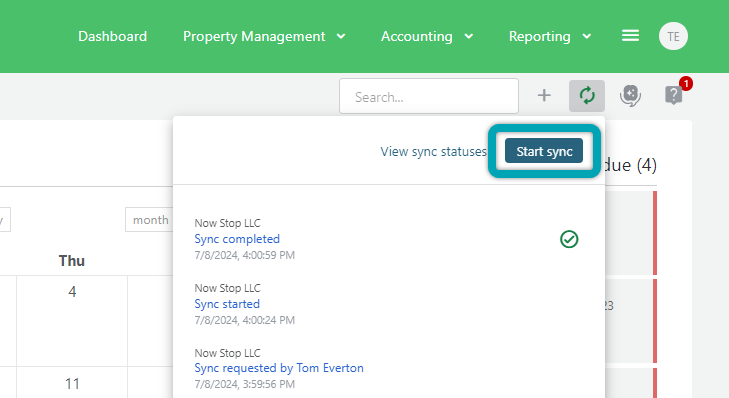This screenshot has width=729, height=398.
Task: Expand the Reporting menu chevron
Action: coord(587,36)
